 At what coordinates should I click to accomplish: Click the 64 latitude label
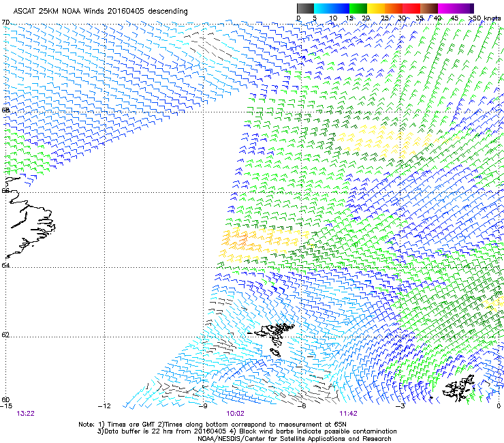pyautogui.click(x=5, y=266)
